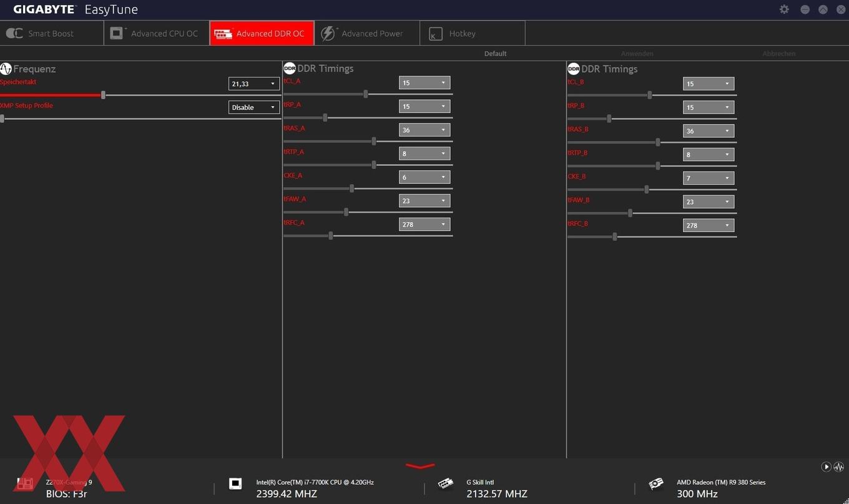Click the tRTP_B slider handle

pos(658,165)
